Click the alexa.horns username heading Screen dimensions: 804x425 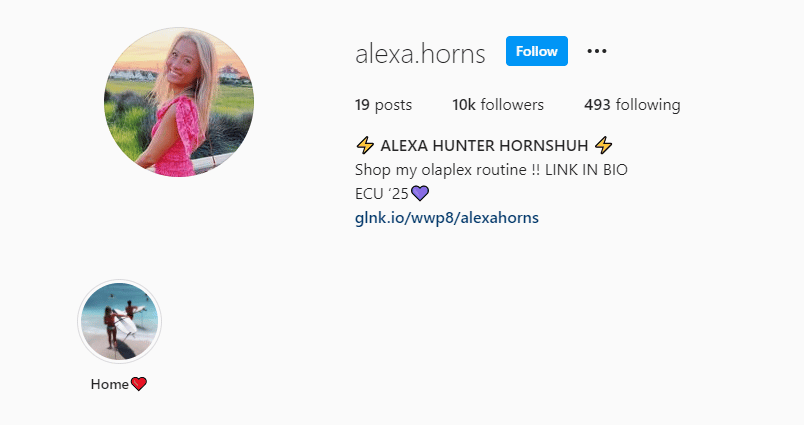coord(420,53)
